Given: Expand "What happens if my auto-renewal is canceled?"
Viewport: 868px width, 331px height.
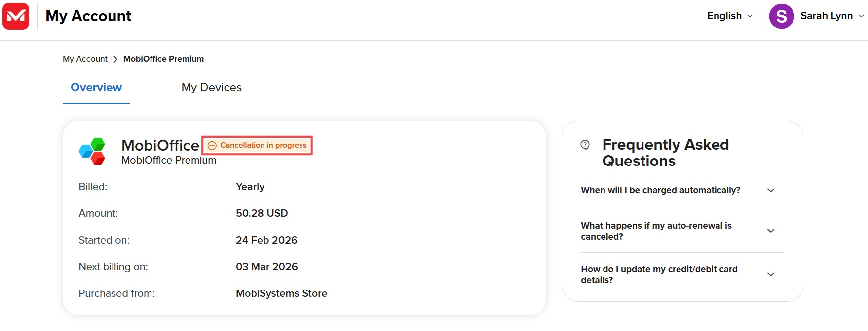Looking at the screenshot, I should 682,231.
